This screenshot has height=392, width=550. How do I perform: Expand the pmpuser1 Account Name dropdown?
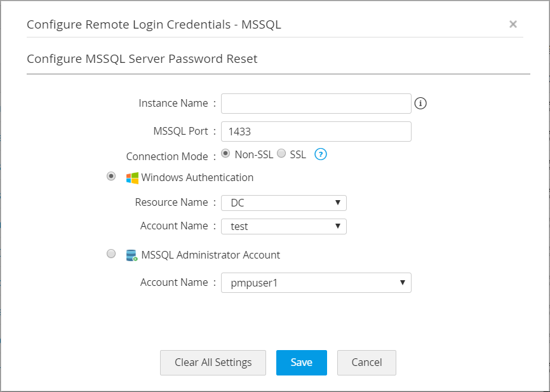coord(316,283)
